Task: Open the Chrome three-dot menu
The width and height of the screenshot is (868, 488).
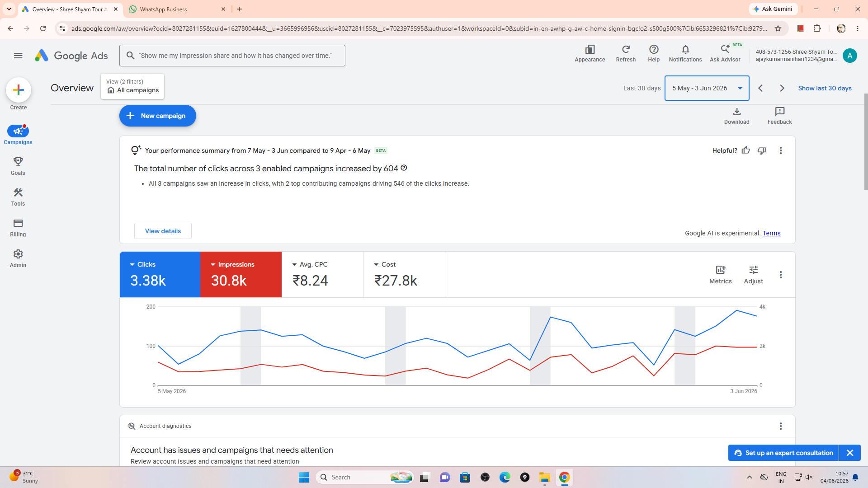Action: 858,28
